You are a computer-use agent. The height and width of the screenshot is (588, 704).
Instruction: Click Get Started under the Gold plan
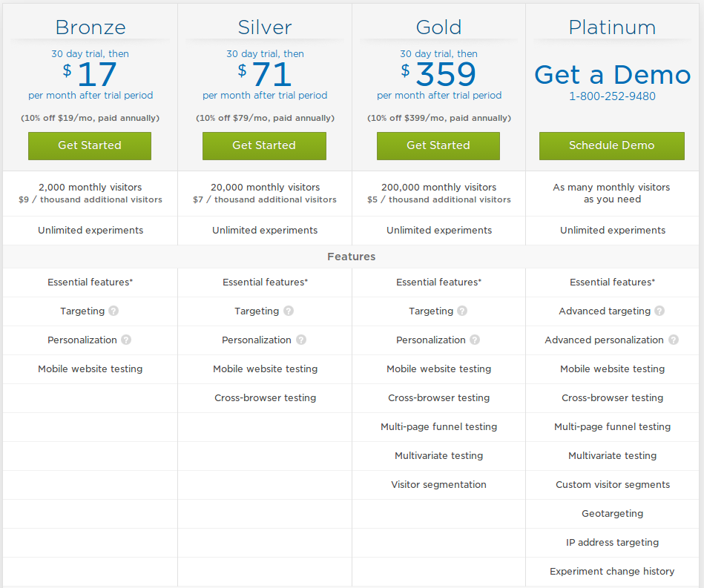click(438, 146)
